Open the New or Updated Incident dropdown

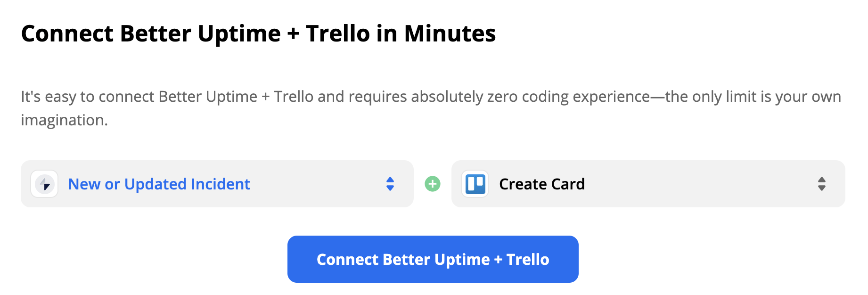[217, 184]
